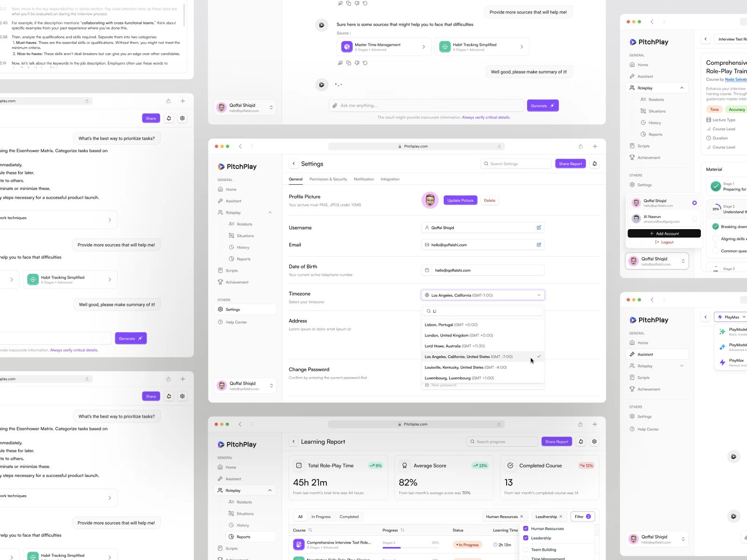Click the attachment paperclip in Ask me anything box

(335, 105)
